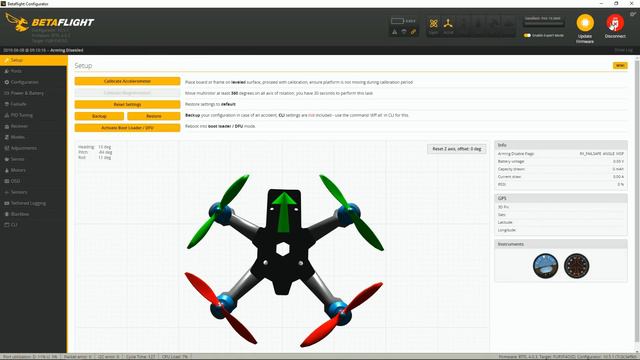Open the Tethered Logging tab

(x=33, y=203)
